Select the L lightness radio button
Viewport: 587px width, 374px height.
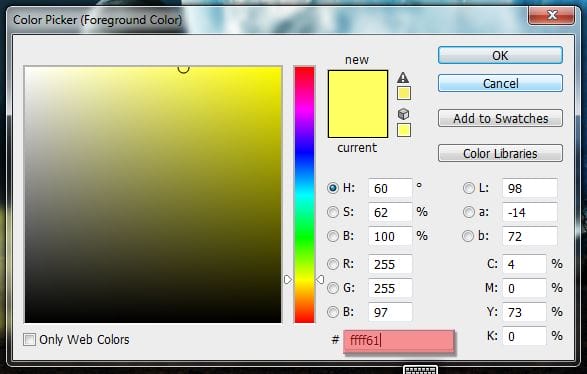click(x=468, y=188)
